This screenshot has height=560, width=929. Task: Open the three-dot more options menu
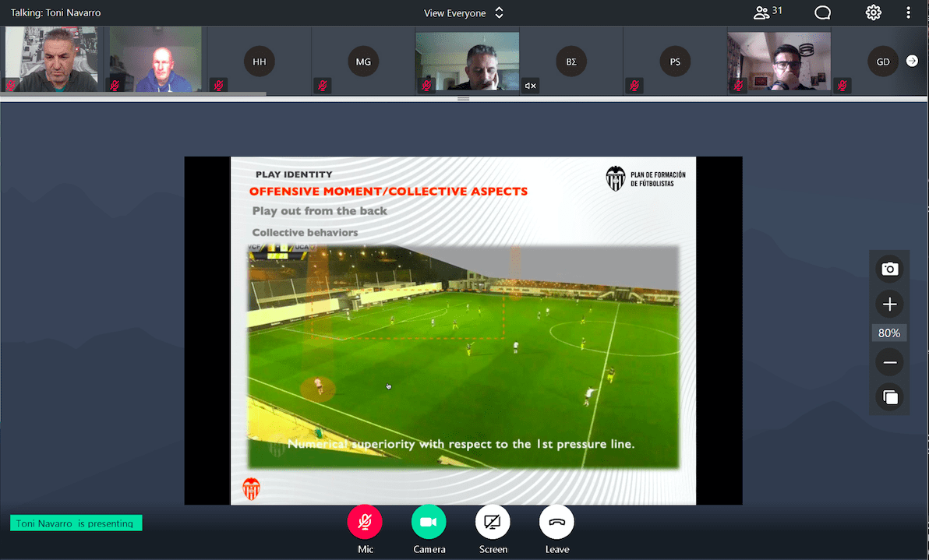tap(908, 12)
